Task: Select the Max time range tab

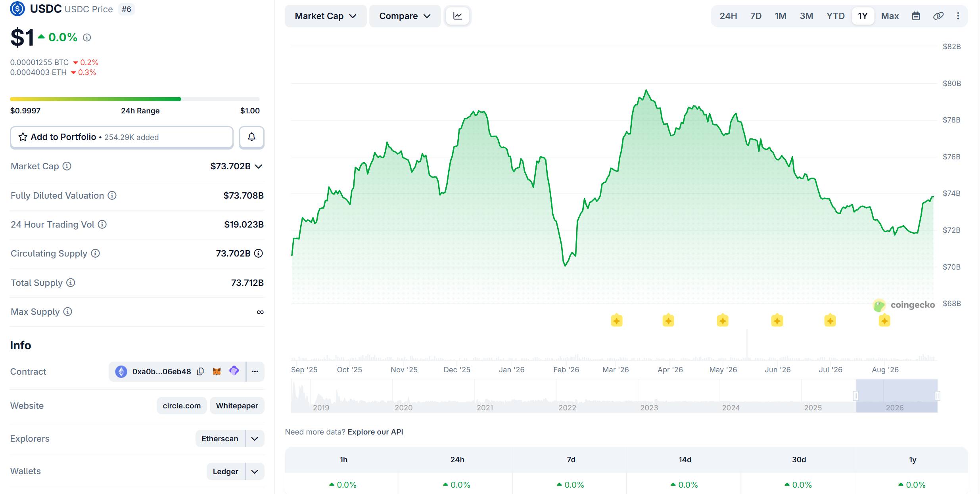Action: (x=890, y=16)
